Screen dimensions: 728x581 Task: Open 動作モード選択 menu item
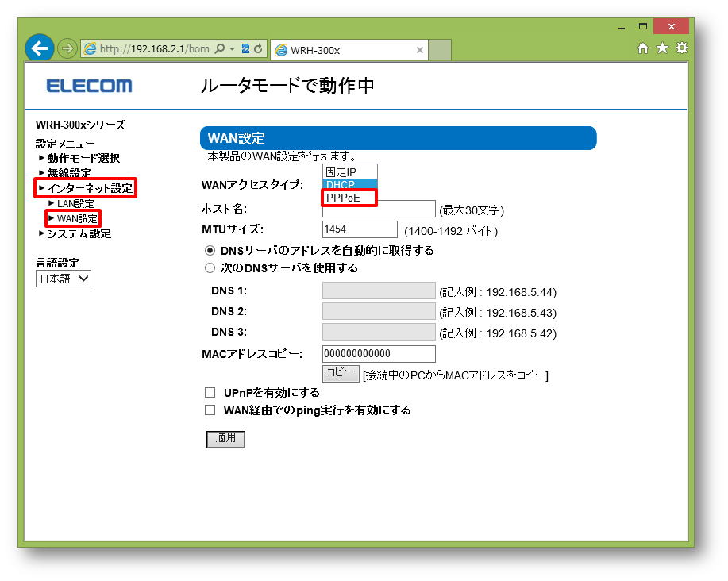tap(83, 158)
